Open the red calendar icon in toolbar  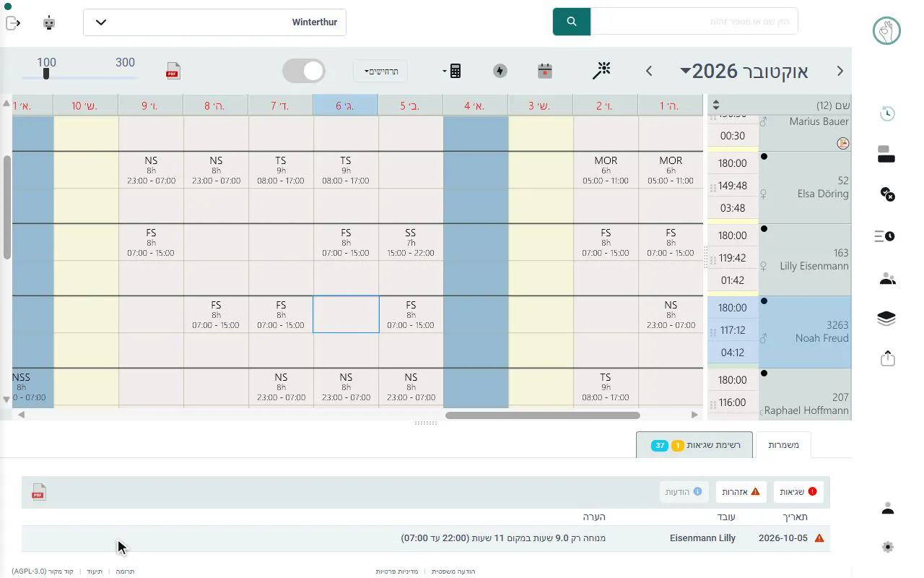pos(545,71)
